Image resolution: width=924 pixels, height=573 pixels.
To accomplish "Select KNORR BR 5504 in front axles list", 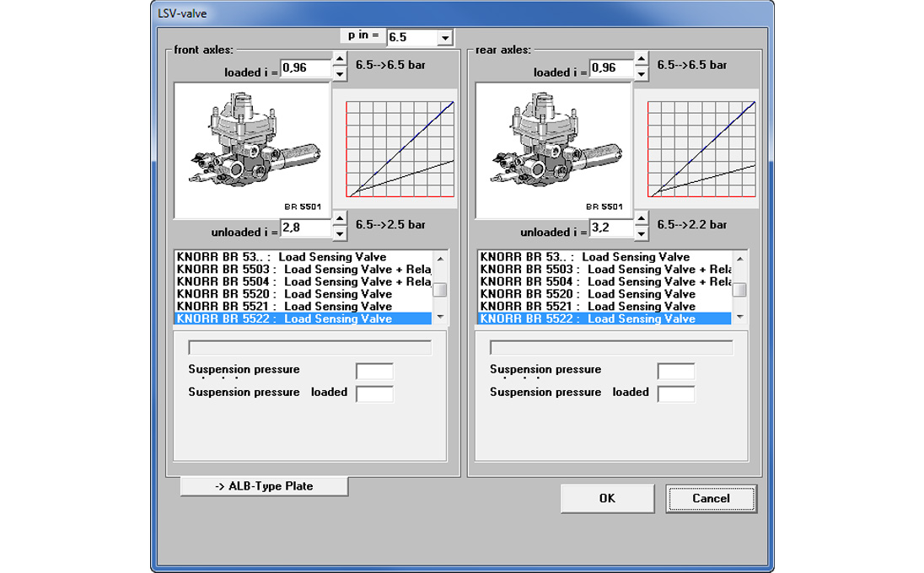I will [x=303, y=281].
